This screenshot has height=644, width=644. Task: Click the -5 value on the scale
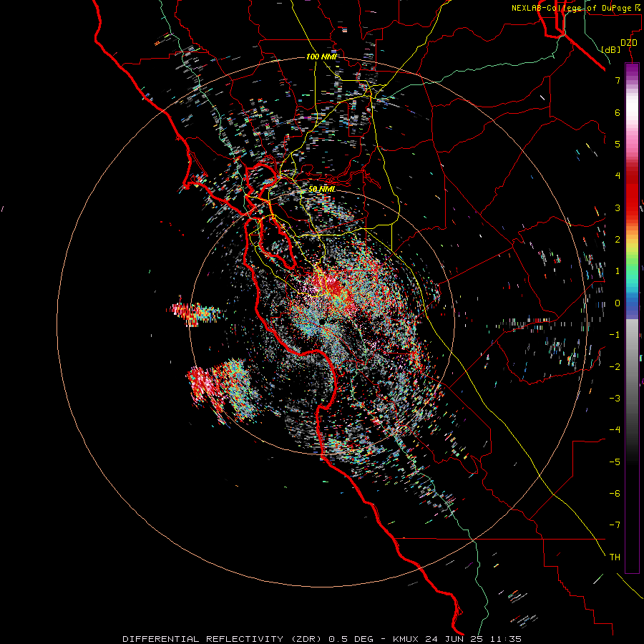615,462
